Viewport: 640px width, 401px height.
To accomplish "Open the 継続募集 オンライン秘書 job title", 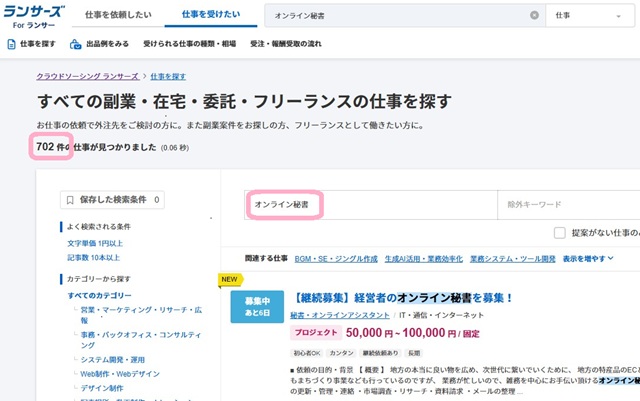I will (403, 297).
